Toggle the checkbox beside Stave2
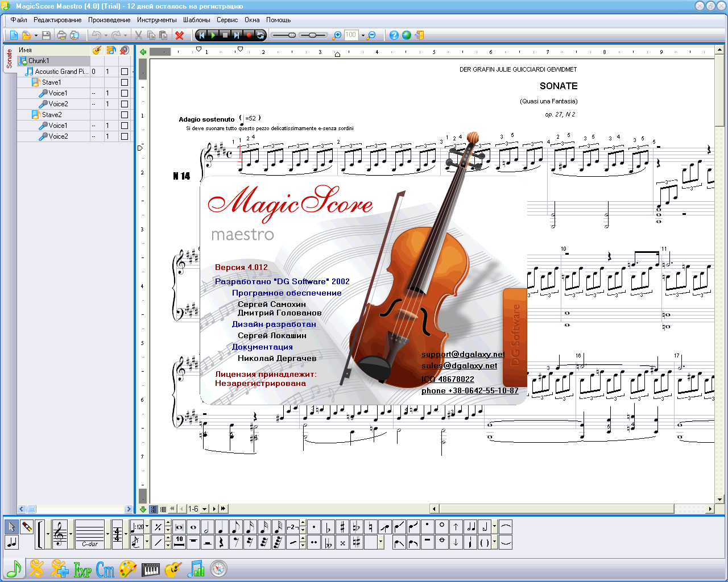 pos(124,114)
